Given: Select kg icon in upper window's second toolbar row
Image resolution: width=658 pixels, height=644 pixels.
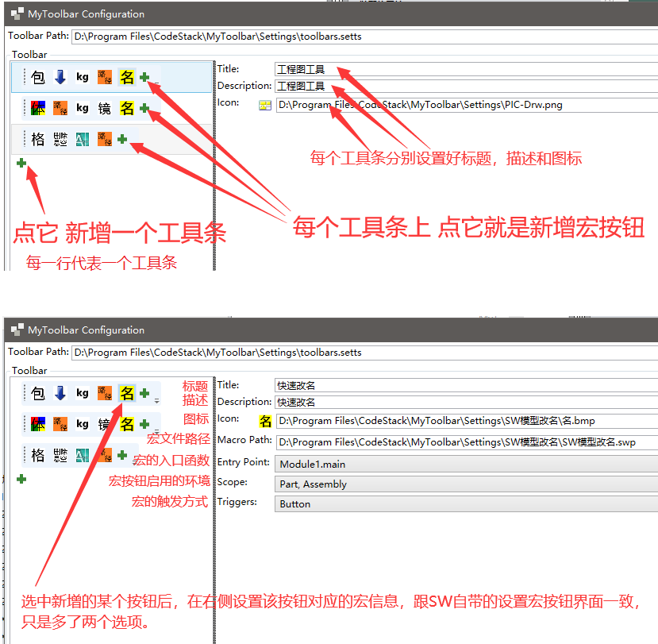Looking at the screenshot, I should pyautogui.click(x=83, y=108).
